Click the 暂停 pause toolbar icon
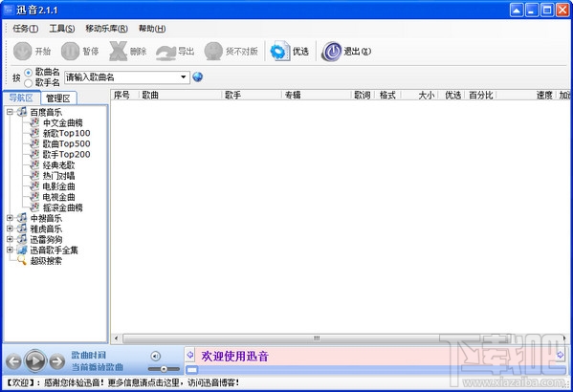This screenshot has height=392, width=573. pos(70,51)
